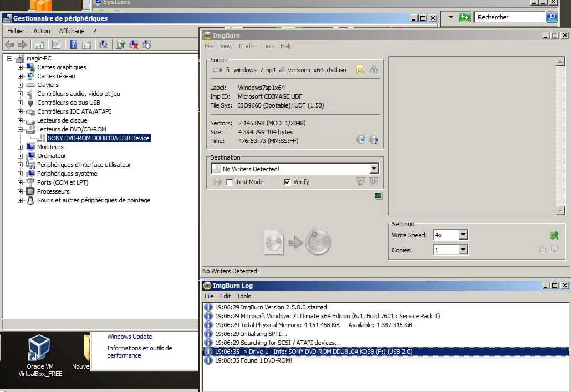Expand the Cartes graphiques node
Image resolution: width=571 pixels, height=392 pixels.
pos(21,67)
